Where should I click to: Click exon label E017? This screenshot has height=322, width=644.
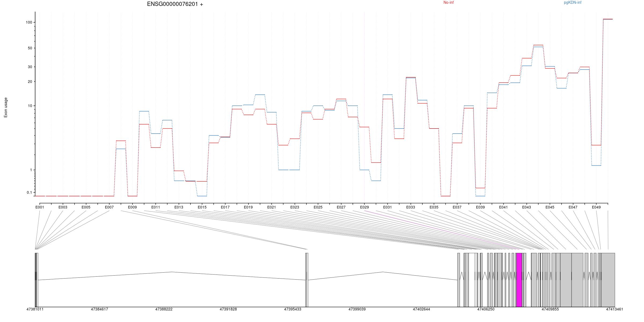coord(225,207)
